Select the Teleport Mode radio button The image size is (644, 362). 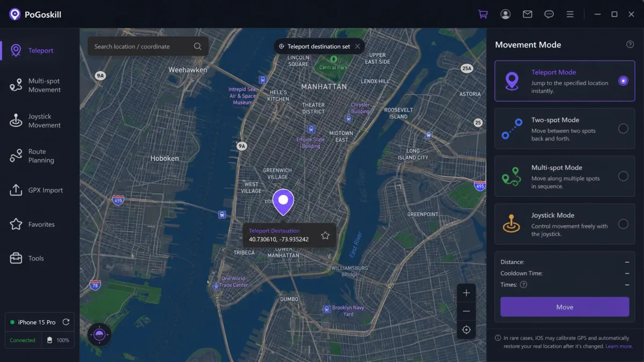pyautogui.click(x=623, y=81)
